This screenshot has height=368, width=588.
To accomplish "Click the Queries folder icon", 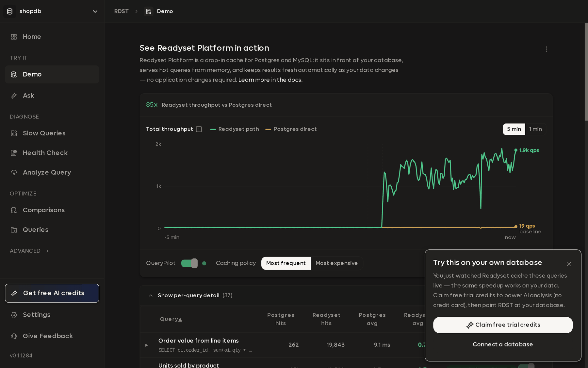I will (x=14, y=230).
